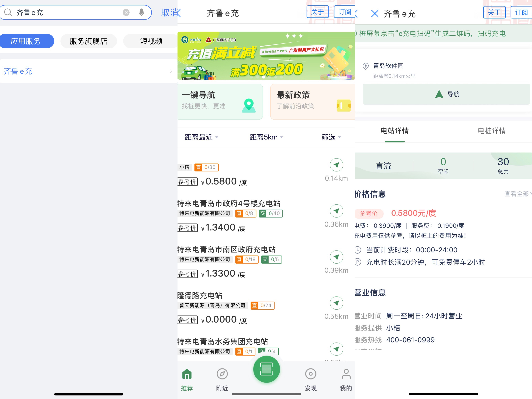532x399 pixels.
Task: Tap 关于 in the middle panel
Action: tap(317, 12)
